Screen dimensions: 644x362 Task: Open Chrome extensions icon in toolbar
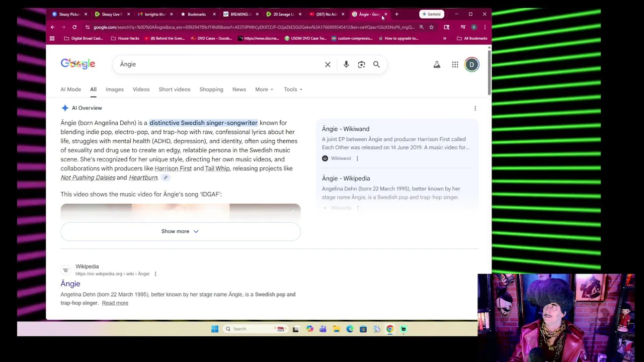446,27
